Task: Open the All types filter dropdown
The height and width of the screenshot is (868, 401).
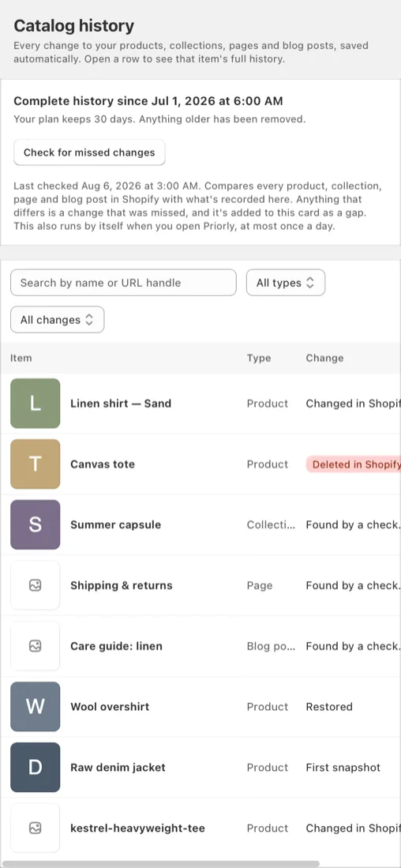Action: click(286, 283)
